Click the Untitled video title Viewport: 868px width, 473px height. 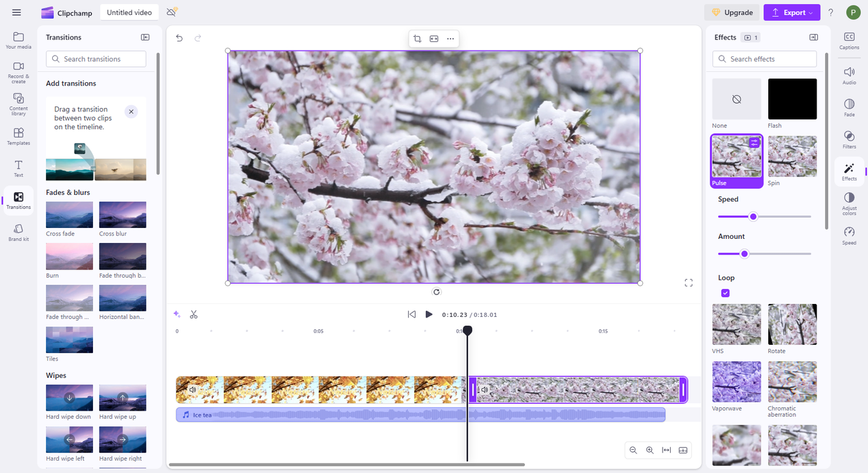(129, 12)
